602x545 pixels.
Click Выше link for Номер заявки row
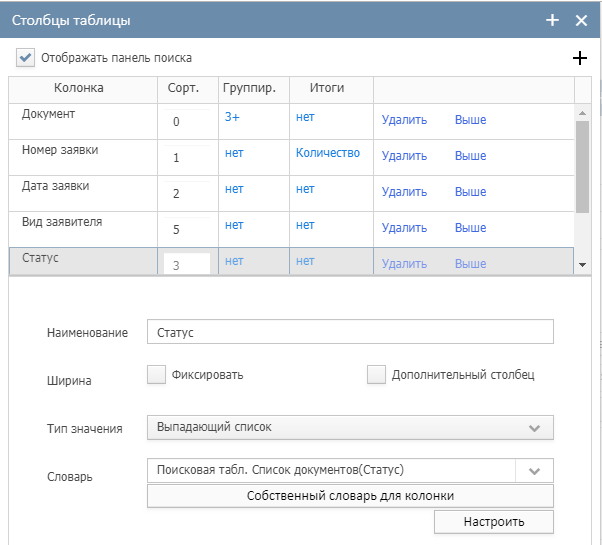tap(470, 156)
